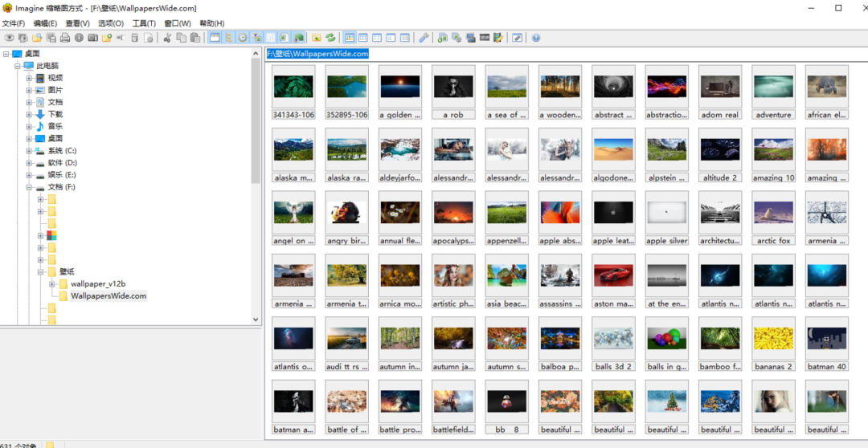The width and height of the screenshot is (868, 448).
Task: Expand the 软件 (D:) drive node
Action: coord(29,163)
